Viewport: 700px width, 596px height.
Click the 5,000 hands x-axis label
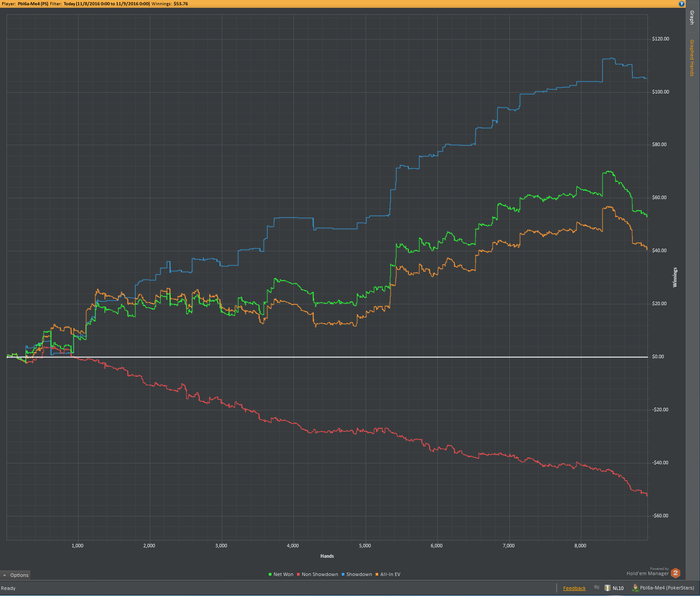pyautogui.click(x=365, y=546)
